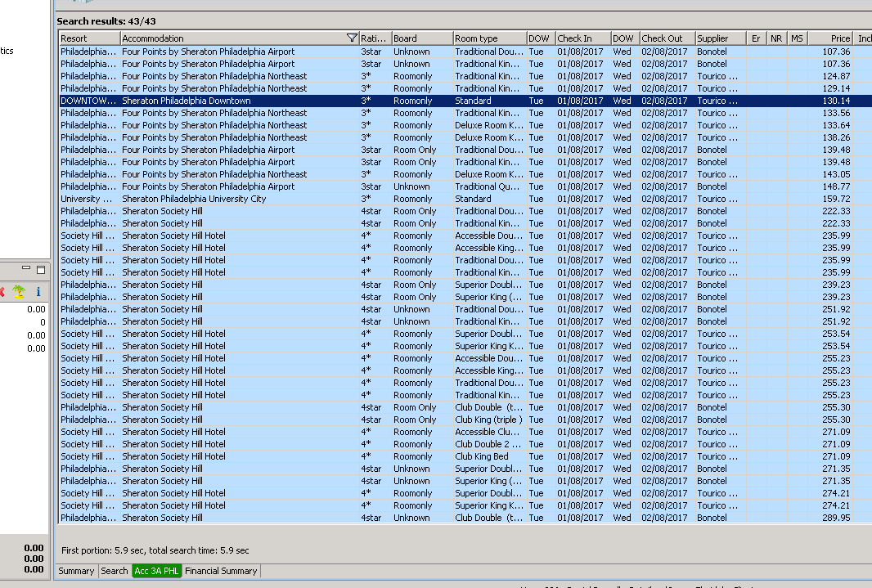The height and width of the screenshot is (588, 872).
Task: Click the palm tree icon in left toolbar
Action: point(19,291)
